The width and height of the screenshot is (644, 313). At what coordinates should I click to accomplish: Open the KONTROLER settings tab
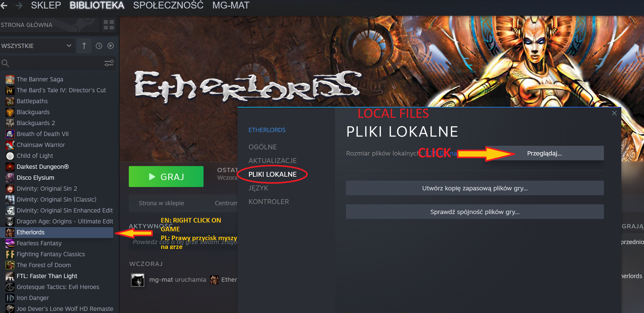[269, 202]
